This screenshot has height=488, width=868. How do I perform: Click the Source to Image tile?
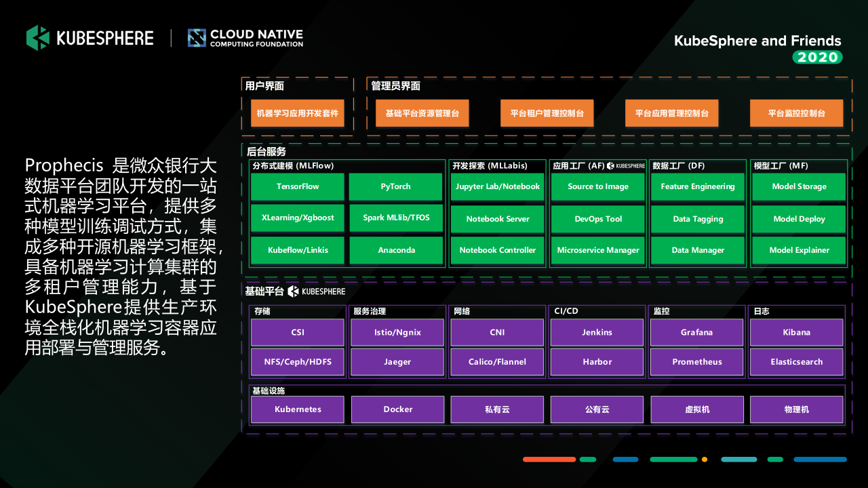[598, 186]
